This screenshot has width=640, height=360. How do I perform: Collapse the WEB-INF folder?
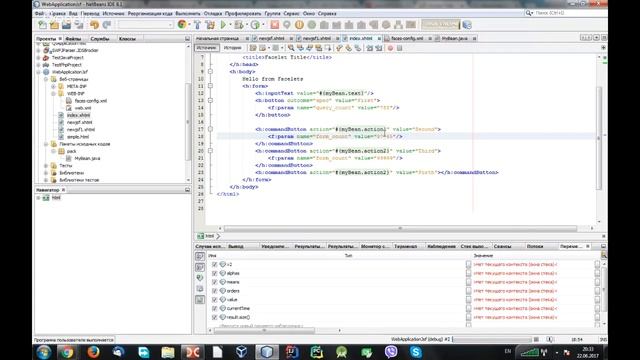(x=53, y=93)
